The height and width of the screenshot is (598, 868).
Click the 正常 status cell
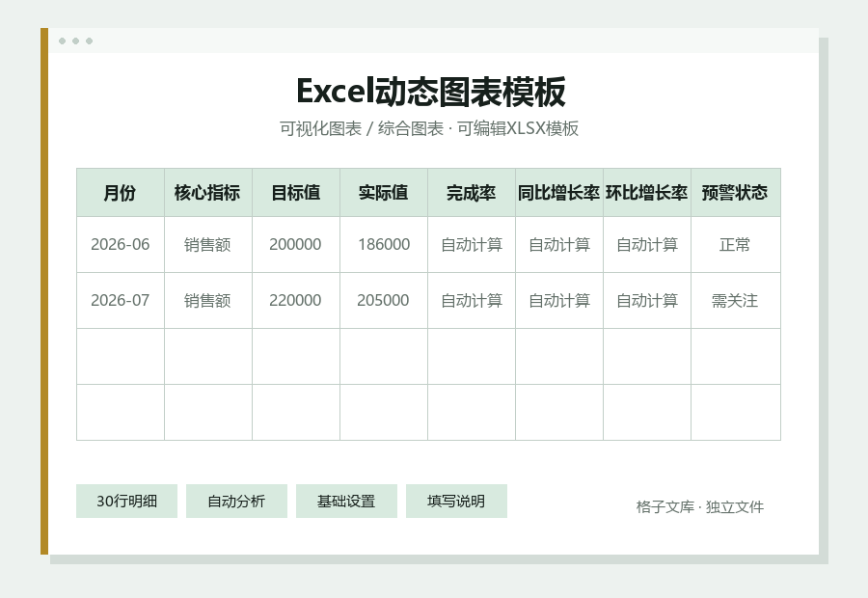pos(736,245)
